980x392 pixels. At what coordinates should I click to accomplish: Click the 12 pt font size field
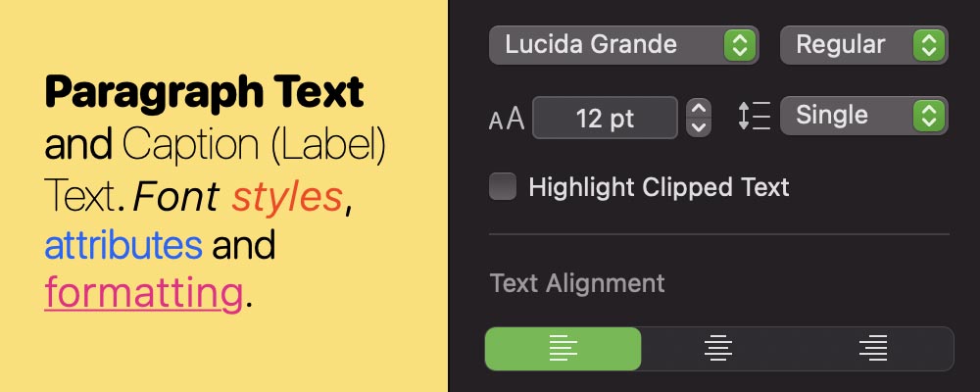pyautogui.click(x=605, y=119)
